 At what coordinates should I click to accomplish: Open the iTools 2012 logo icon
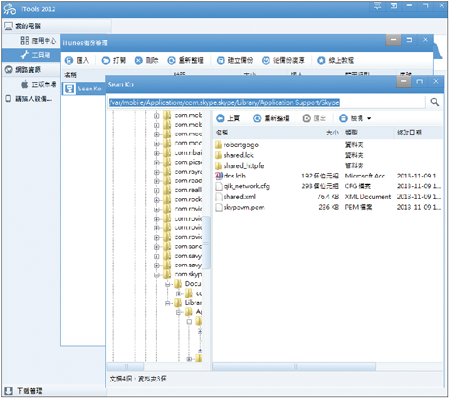pos(10,9)
